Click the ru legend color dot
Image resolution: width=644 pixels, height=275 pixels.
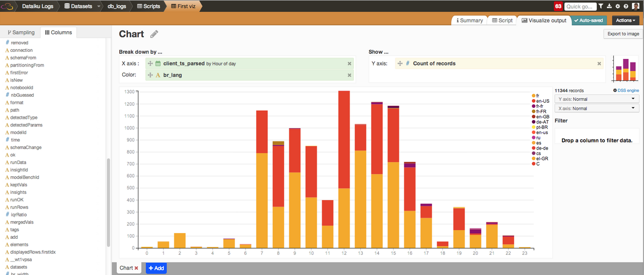click(533, 137)
